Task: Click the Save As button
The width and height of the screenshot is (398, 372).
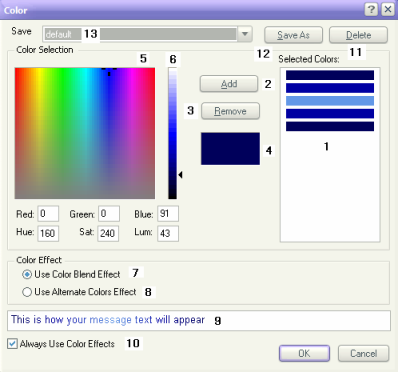Action: [x=293, y=35]
